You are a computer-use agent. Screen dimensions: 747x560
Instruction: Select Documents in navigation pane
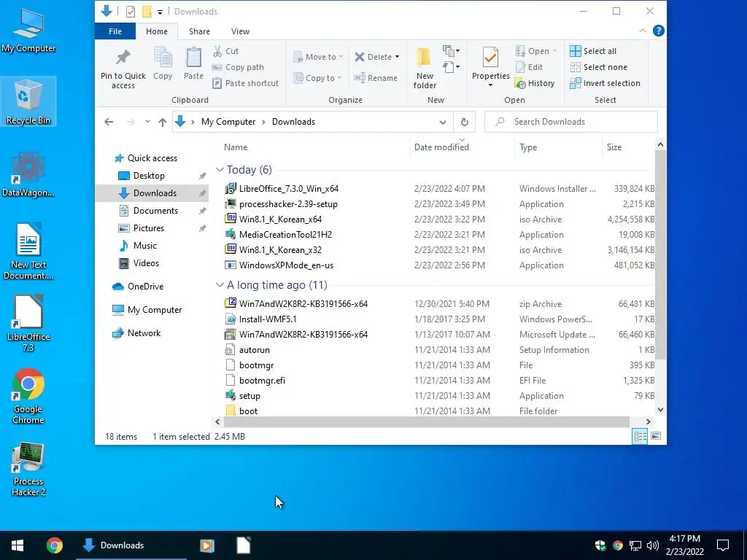pos(155,211)
